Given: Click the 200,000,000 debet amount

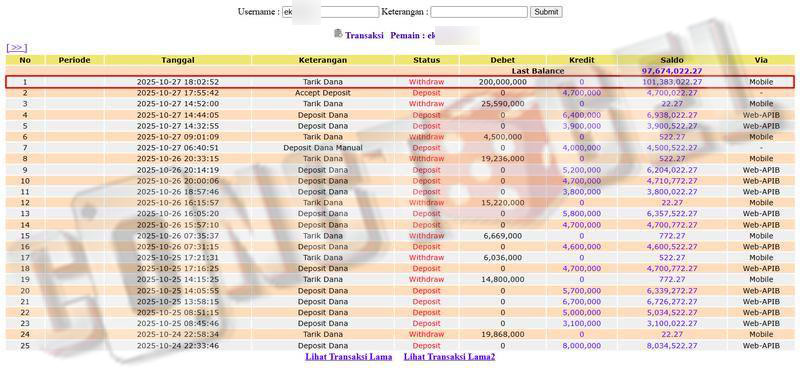Looking at the screenshot, I should (x=503, y=82).
